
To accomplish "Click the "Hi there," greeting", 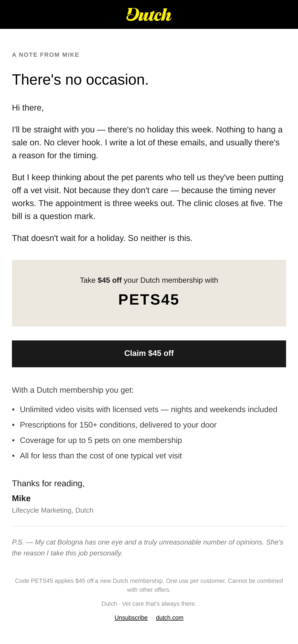I will (28, 108).
